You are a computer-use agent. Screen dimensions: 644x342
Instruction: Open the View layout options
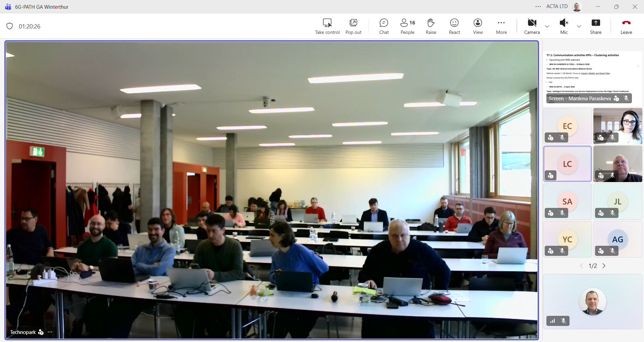click(x=478, y=26)
